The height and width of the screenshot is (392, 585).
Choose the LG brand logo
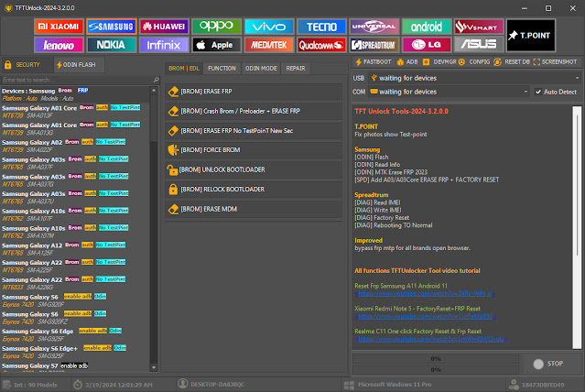pyautogui.click(x=427, y=45)
